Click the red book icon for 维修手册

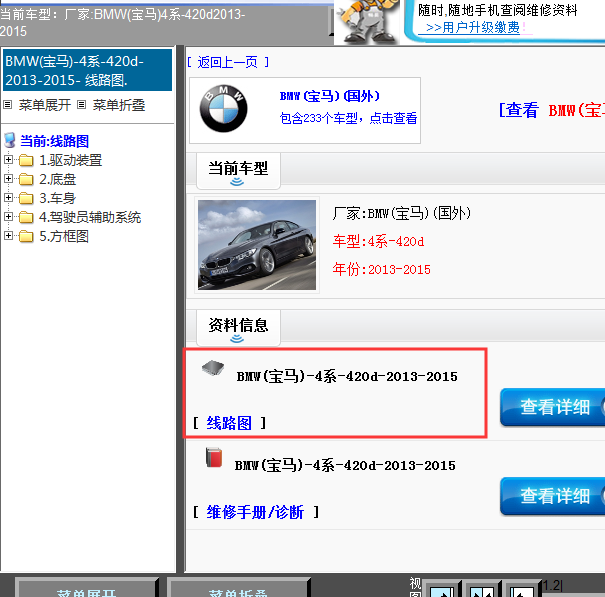click(214, 457)
